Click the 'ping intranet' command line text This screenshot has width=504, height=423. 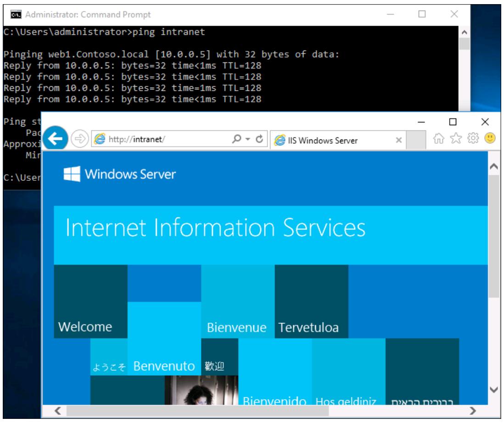(x=168, y=32)
